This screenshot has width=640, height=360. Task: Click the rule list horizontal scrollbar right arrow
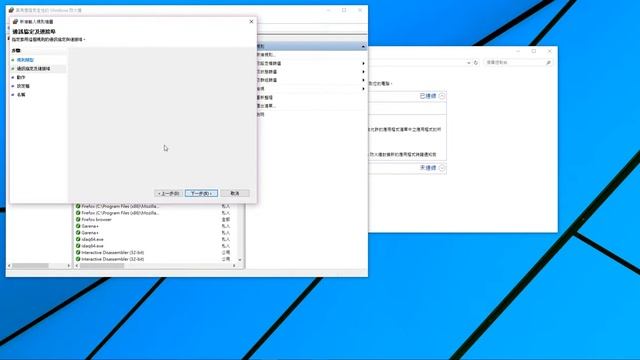234,266
